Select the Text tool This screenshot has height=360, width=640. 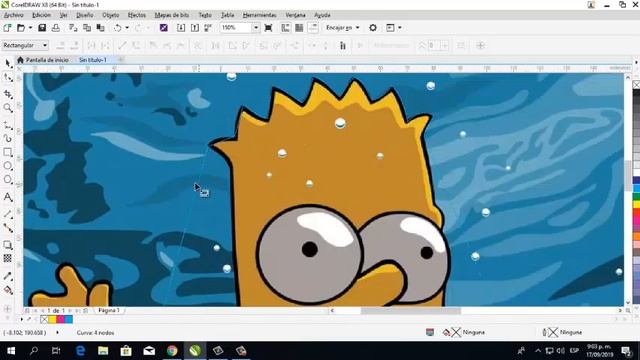coord(8,197)
